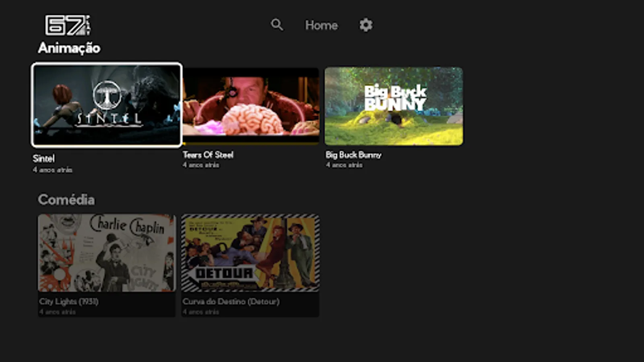Select the City Lights (1931) poster
Viewport: 644px width, 362px height.
click(x=107, y=253)
